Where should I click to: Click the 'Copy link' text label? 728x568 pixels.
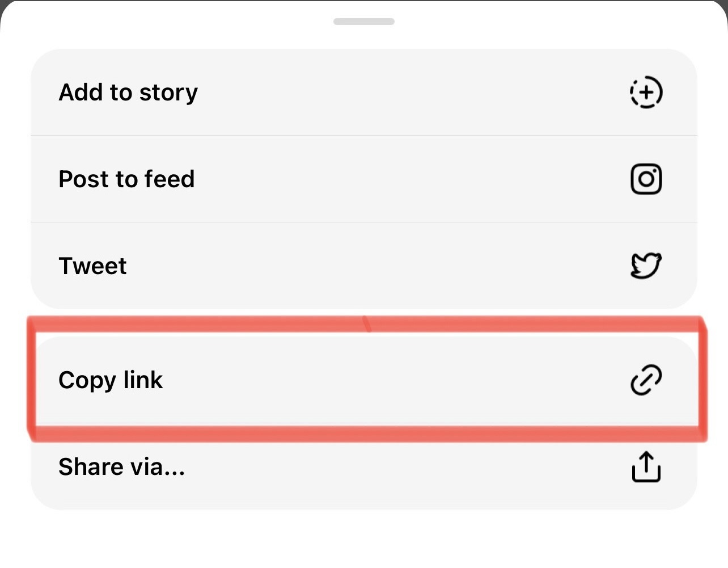[111, 380]
